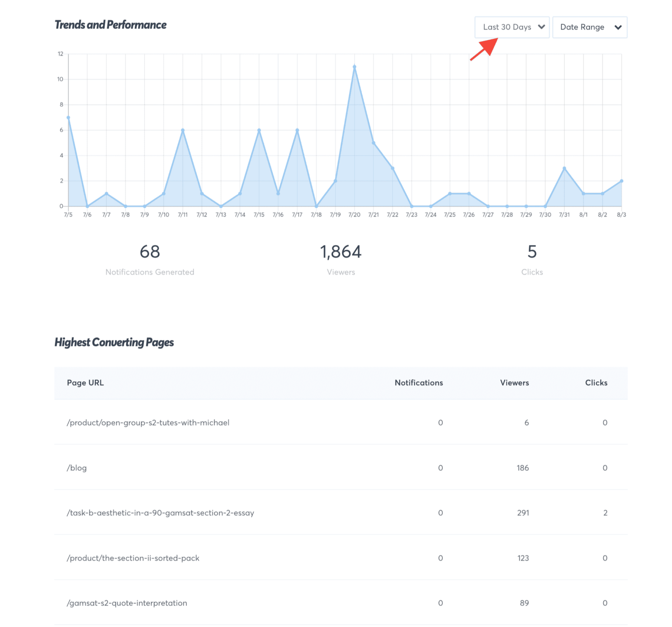The width and height of the screenshot is (672, 627).
Task: Click the Page URL column header
Action: pos(85,383)
